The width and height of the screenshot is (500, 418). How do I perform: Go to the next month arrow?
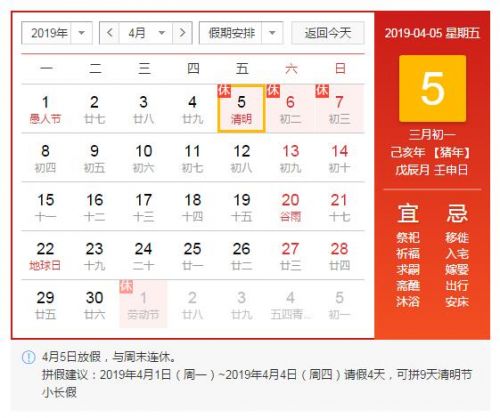(x=182, y=33)
